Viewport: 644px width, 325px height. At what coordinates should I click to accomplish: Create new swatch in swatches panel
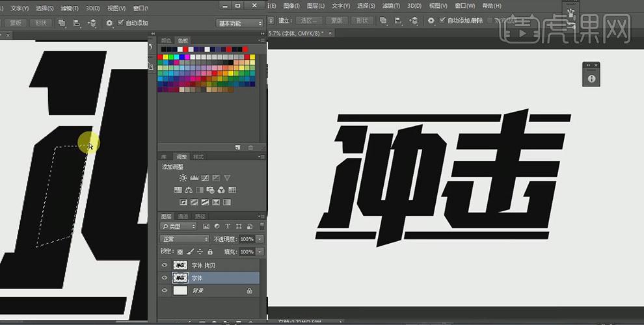(237, 148)
